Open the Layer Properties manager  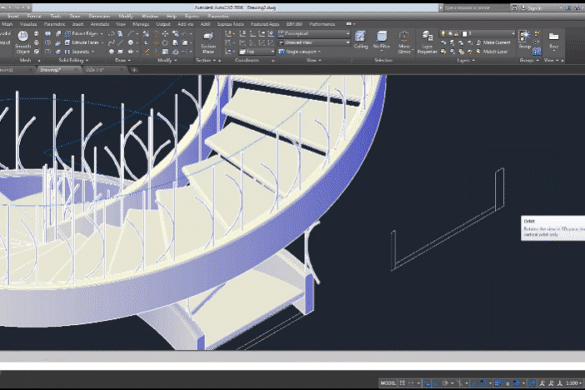click(x=427, y=42)
